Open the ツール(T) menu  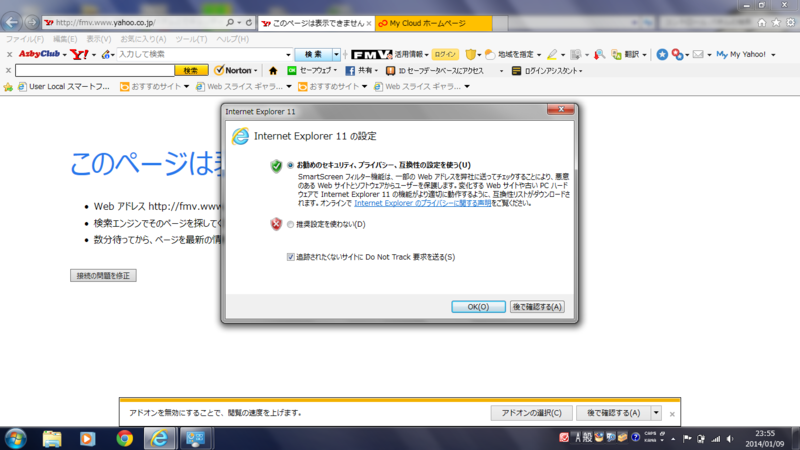coord(191,39)
